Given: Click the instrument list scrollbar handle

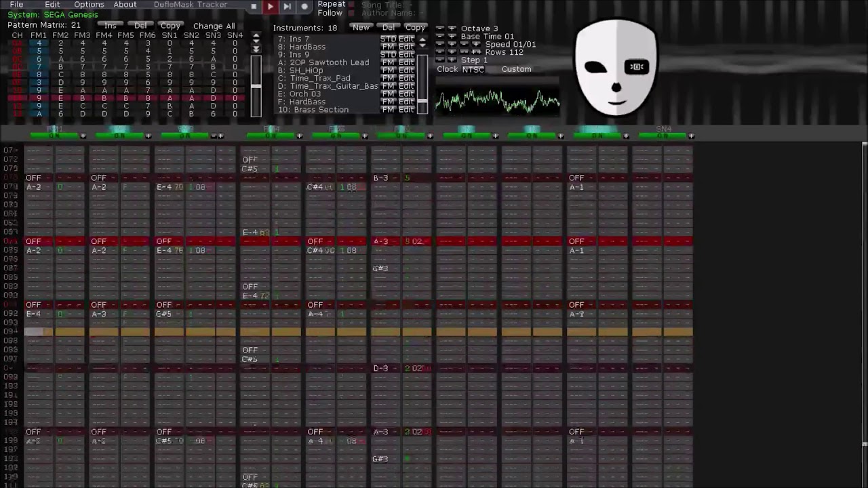Looking at the screenshot, I should coord(422,102).
